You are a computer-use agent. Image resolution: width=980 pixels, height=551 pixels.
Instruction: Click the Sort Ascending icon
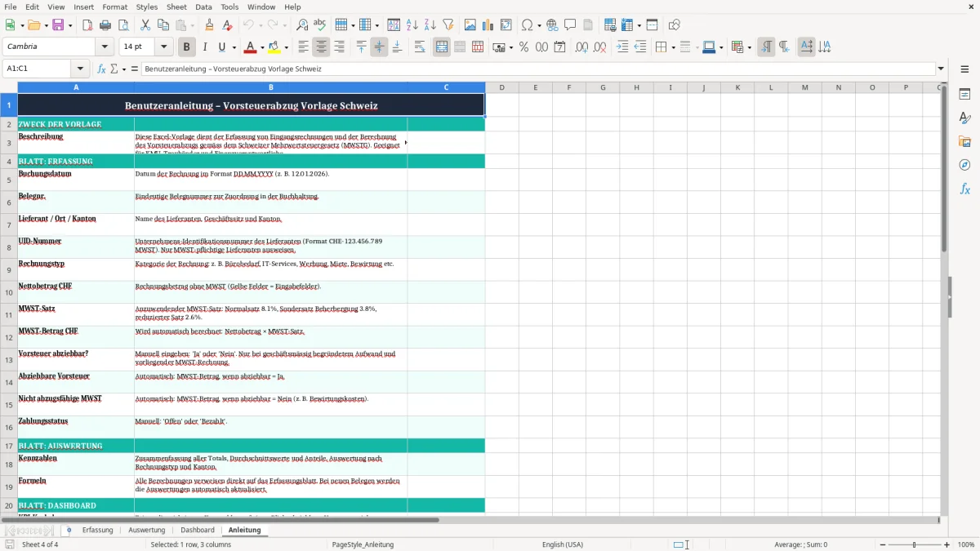tap(412, 24)
